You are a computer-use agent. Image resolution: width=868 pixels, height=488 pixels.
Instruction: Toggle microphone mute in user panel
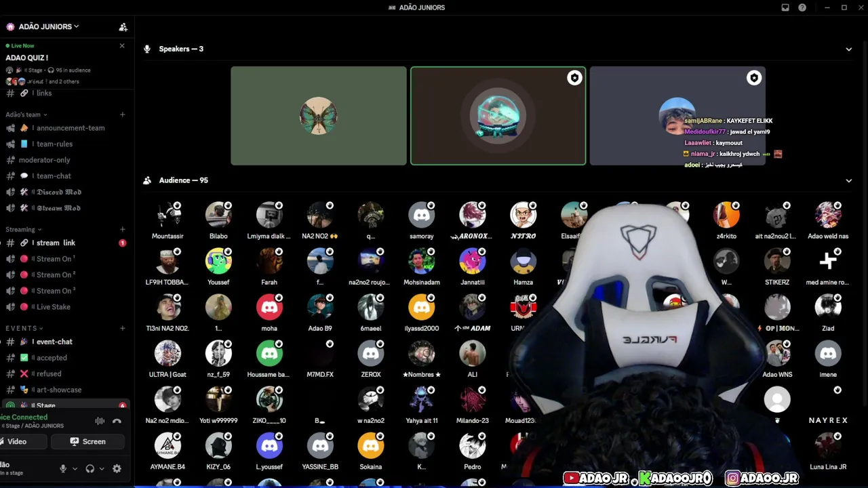[x=63, y=468]
